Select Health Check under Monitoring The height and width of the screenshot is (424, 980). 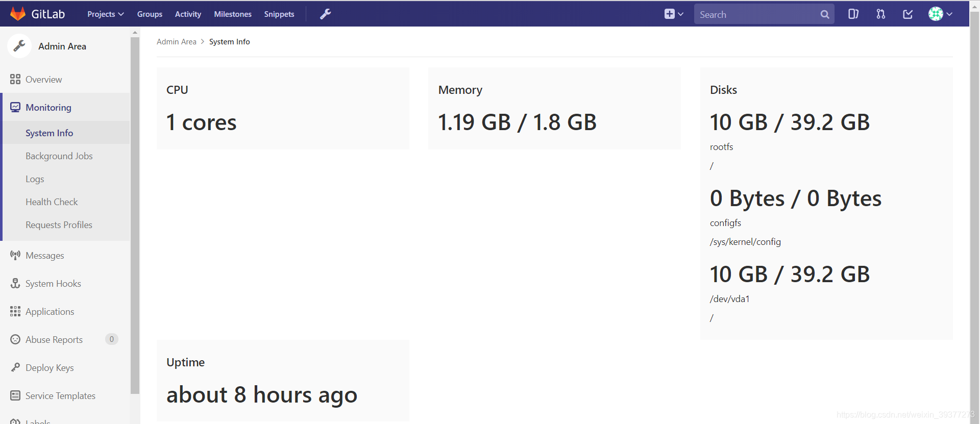click(52, 202)
